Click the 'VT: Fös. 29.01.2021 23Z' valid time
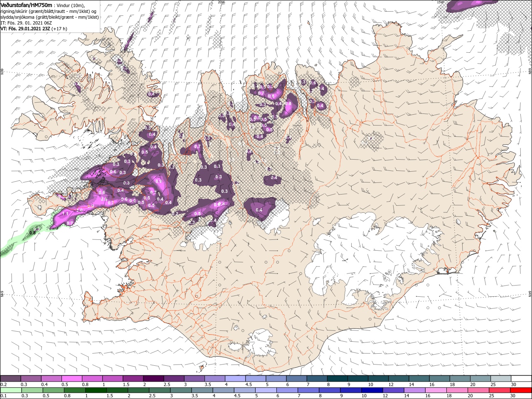Screen dimensions: 532x399 (x=26, y=29)
